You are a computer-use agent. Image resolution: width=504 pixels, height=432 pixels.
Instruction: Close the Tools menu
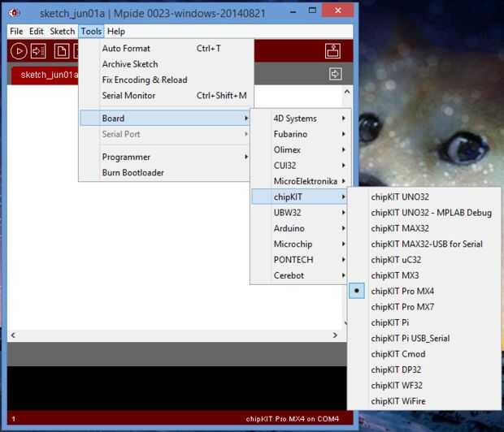coord(91,31)
